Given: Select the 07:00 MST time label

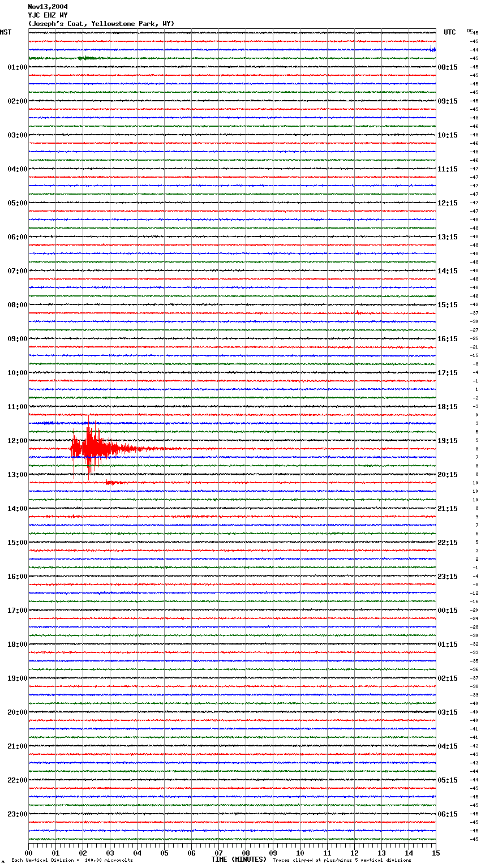Looking at the screenshot, I should pos(17,271).
